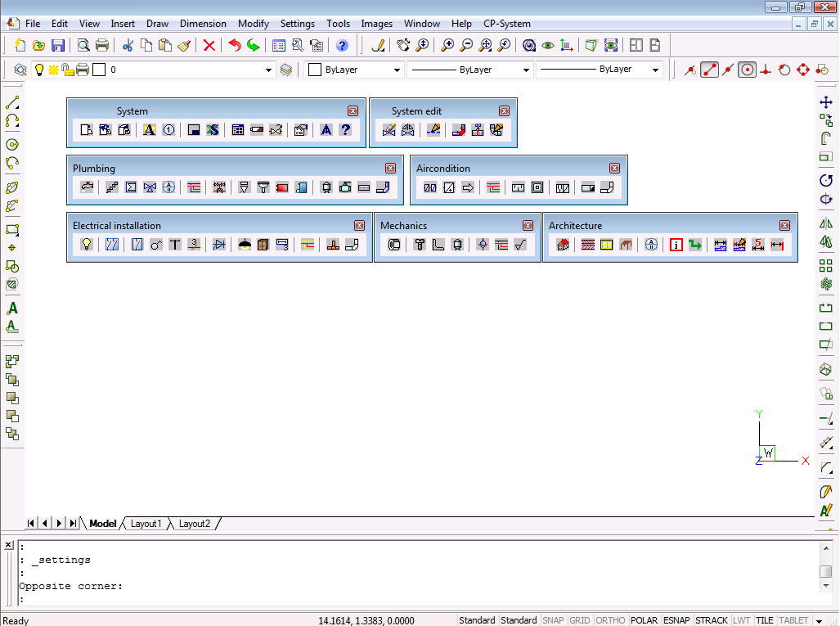Click the green S icon in System toolbar
Image resolution: width=840 pixels, height=626 pixels.
(x=213, y=130)
